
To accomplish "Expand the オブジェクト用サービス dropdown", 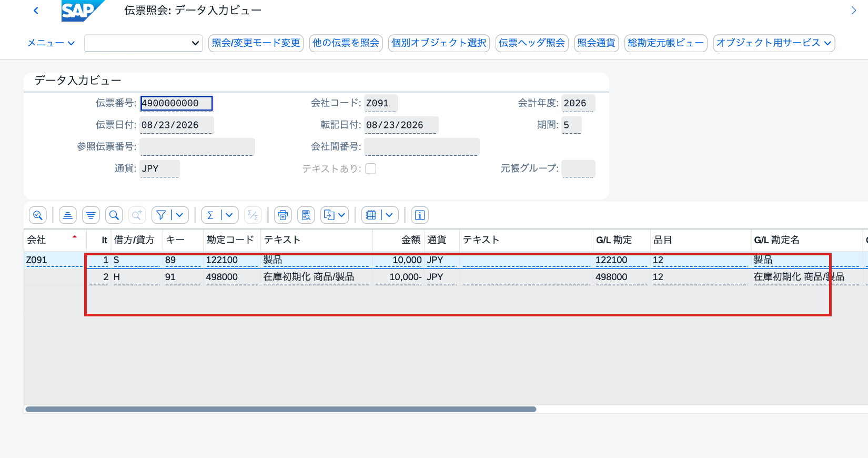I will [774, 43].
